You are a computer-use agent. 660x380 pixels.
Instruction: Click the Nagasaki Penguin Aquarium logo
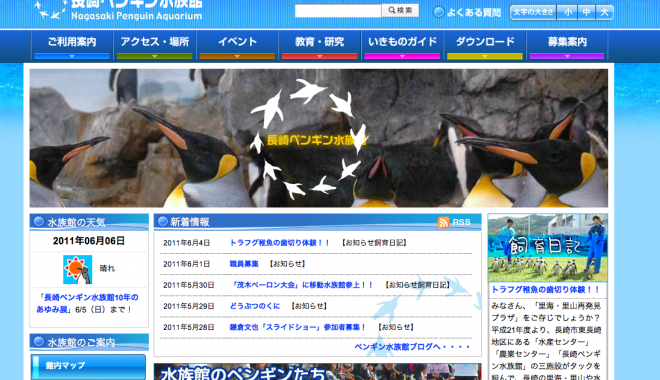pyautogui.click(x=119, y=10)
